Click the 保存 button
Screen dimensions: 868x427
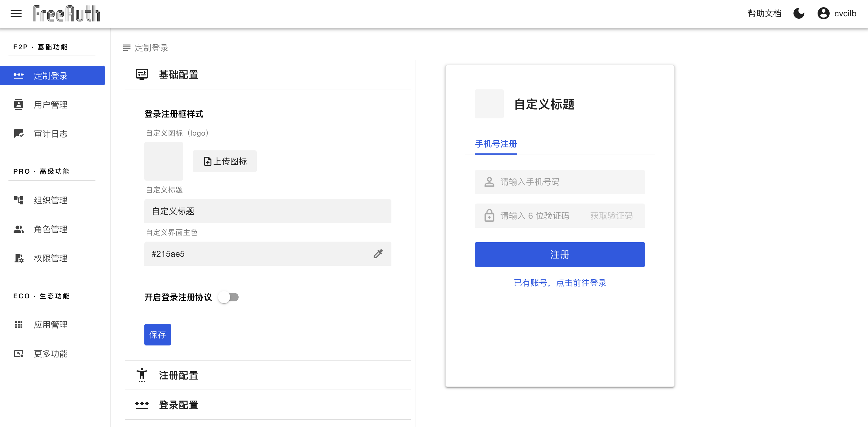[x=158, y=335]
